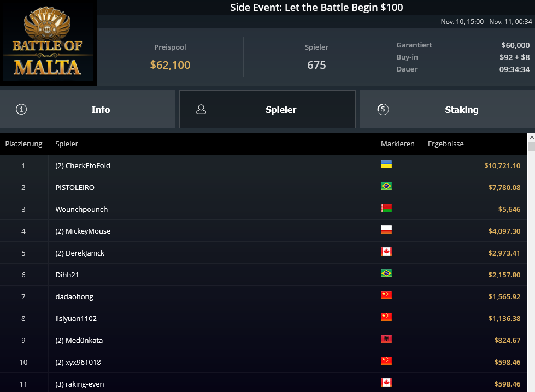535x392 pixels.
Task: Click the Markieren column header
Action: pos(397,144)
